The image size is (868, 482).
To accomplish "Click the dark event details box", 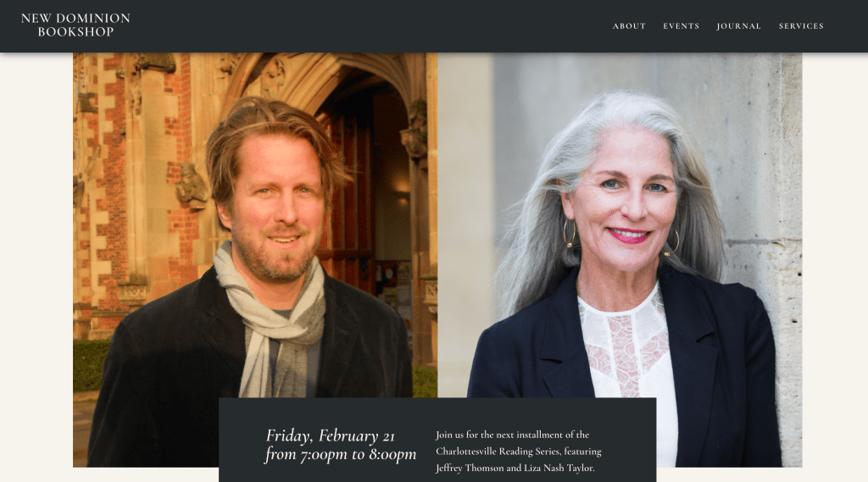I will point(437,440).
